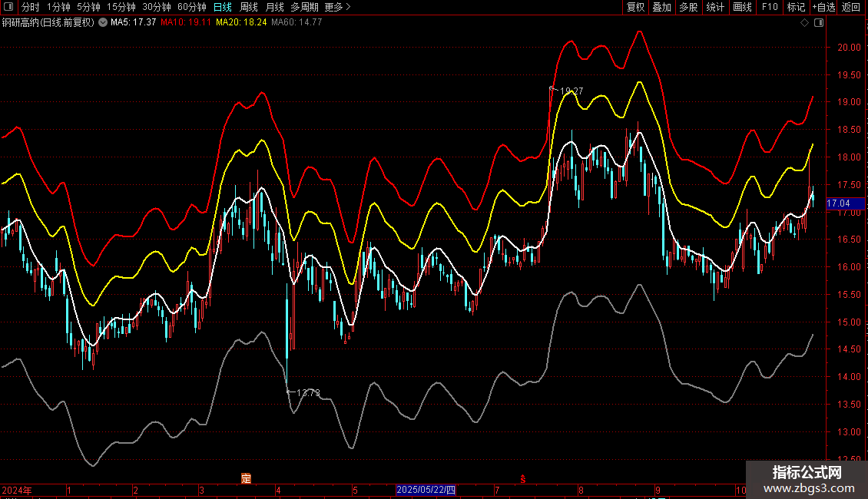Image resolution: width=868 pixels, height=499 pixels.
Task: Click the 13.00 price axis label
Action: (849, 432)
